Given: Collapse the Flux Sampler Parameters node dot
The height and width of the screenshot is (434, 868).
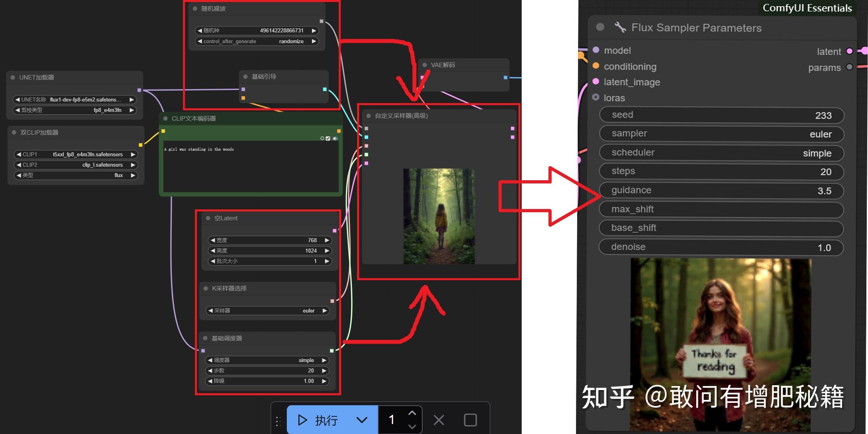Looking at the screenshot, I should coord(600,27).
